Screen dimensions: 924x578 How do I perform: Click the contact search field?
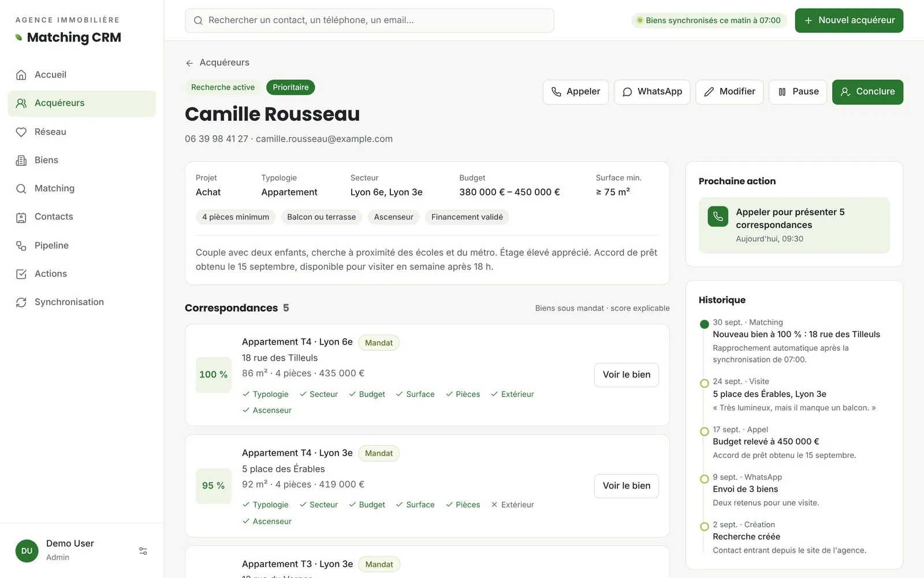point(370,20)
